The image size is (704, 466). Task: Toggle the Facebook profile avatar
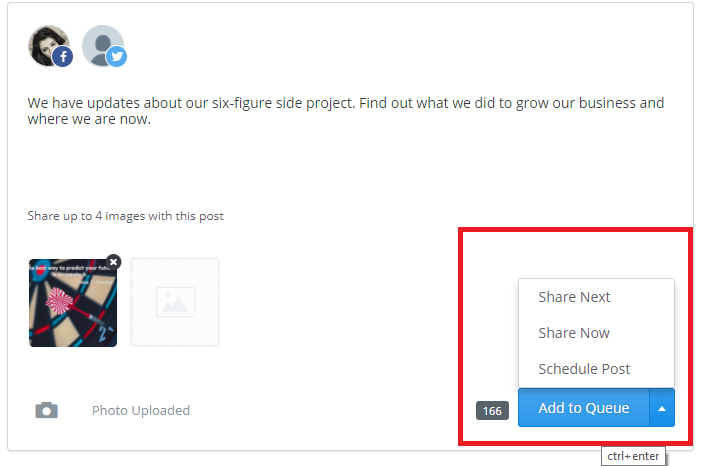coord(47,44)
